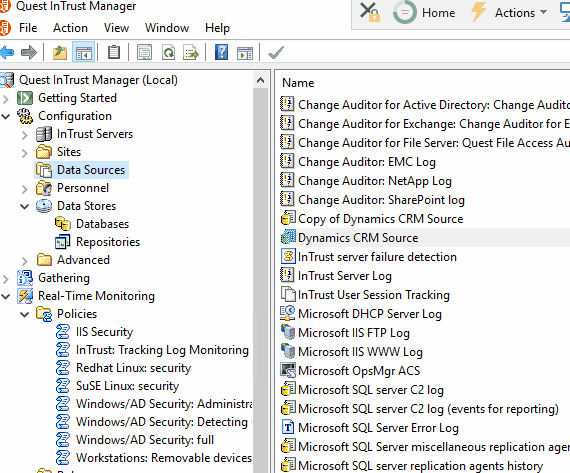Select Microsoft SQL server C2 log (events for reporting)

[x=428, y=409]
